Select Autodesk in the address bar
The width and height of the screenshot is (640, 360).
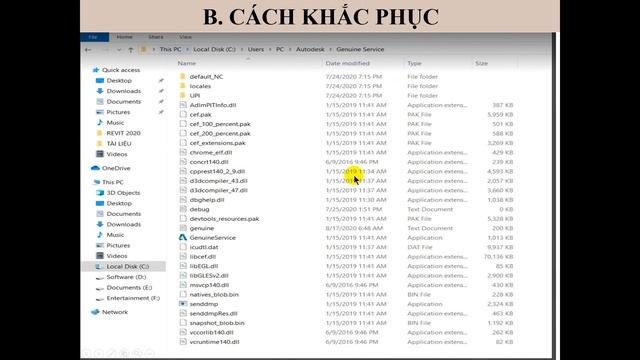point(310,49)
